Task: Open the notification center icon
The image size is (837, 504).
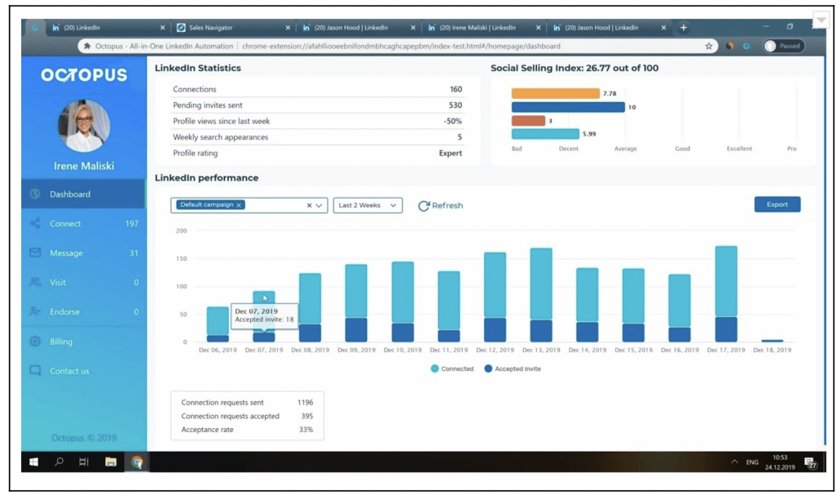Action: (810, 463)
